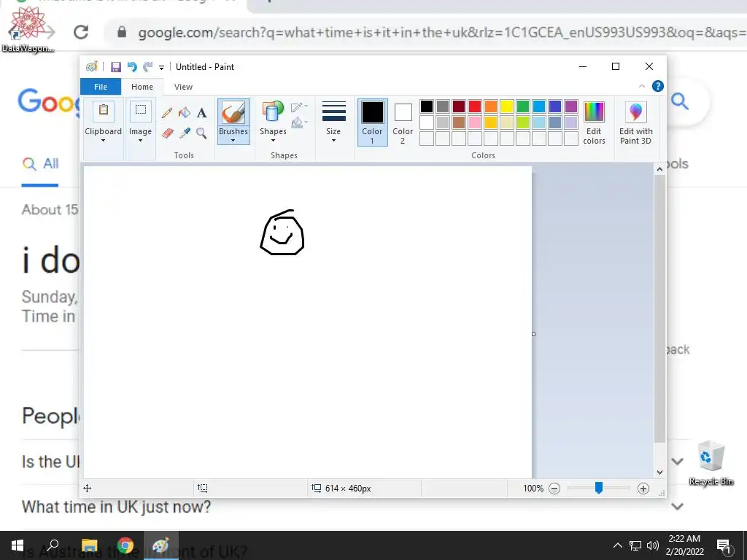Open the DataWagon desktop shortcut
Image resolution: width=747 pixels, height=560 pixels.
[x=28, y=29]
